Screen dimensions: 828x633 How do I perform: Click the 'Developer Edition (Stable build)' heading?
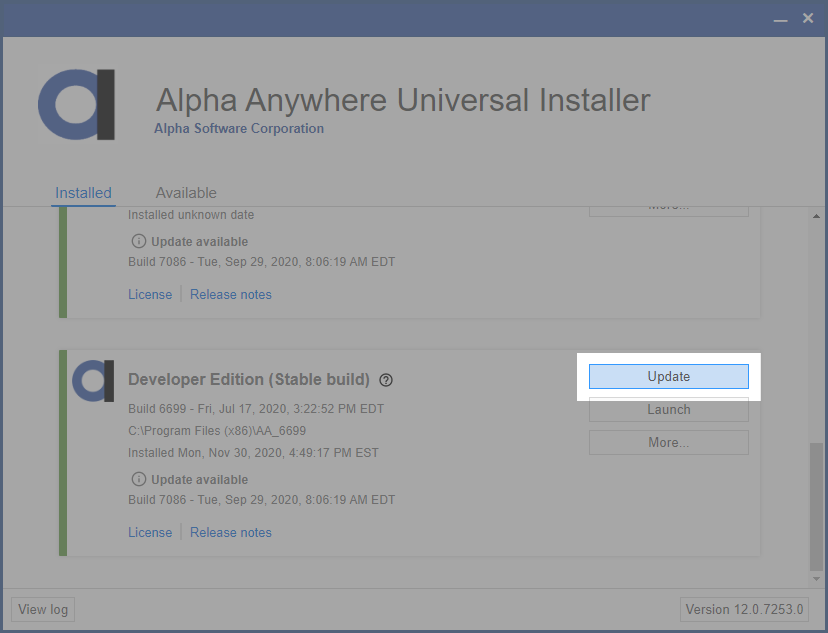pos(249,380)
